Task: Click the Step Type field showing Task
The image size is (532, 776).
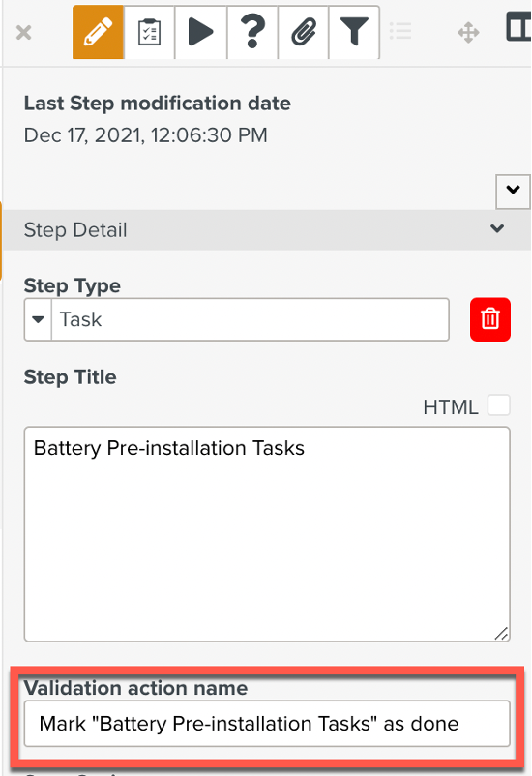Action: [251, 319]
